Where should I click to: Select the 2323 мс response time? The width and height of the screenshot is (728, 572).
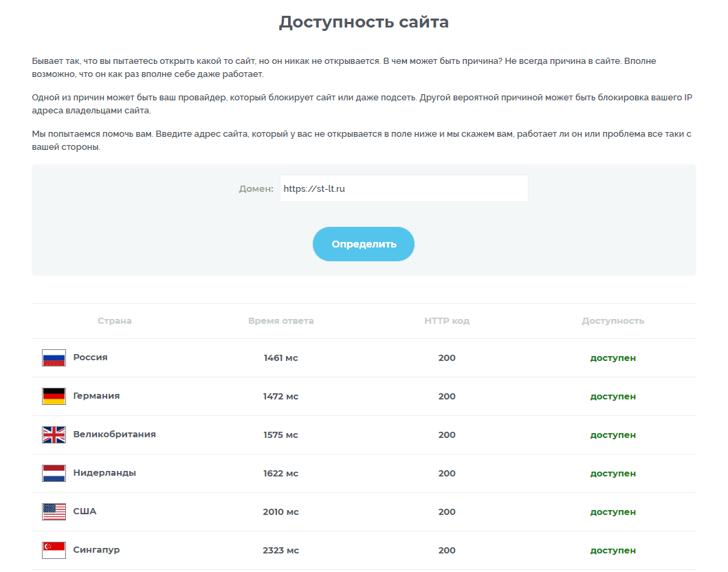281,551
